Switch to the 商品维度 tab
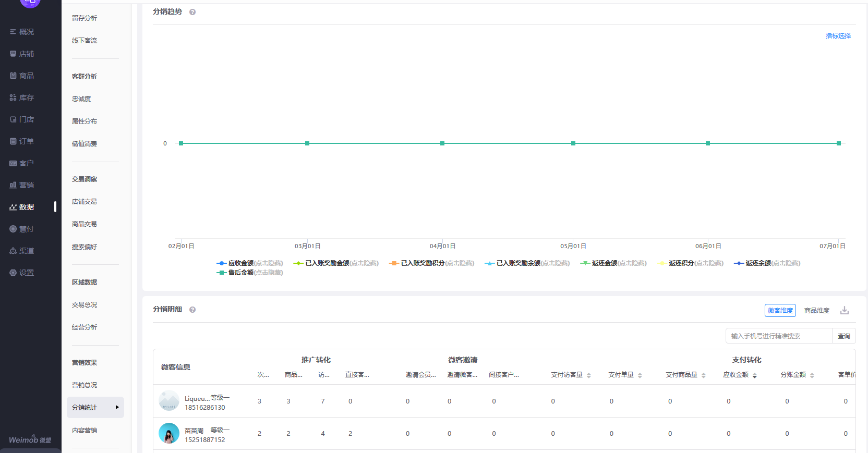Viewport: 868px width, 453px height. click(817, 311)
